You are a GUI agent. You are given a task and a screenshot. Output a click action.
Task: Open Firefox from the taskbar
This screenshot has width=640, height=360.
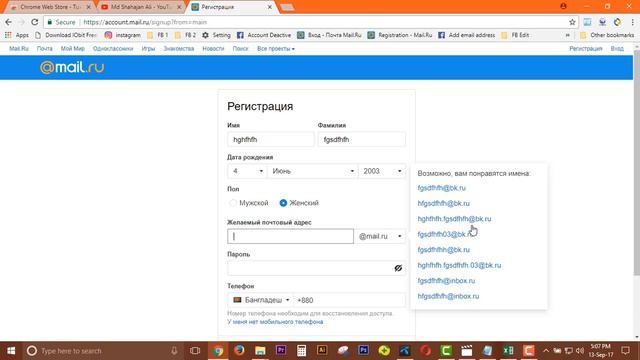point(239,351)
